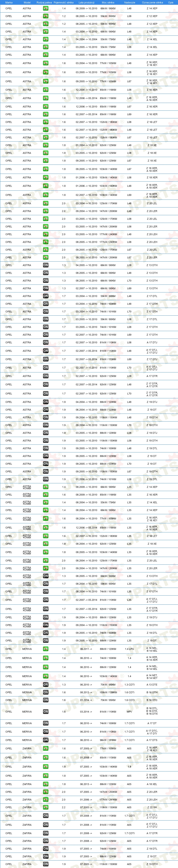The width and height of the screenshot is (178, 868).
Task: Click the Lata produkcji column header
Action: [86, 2]
